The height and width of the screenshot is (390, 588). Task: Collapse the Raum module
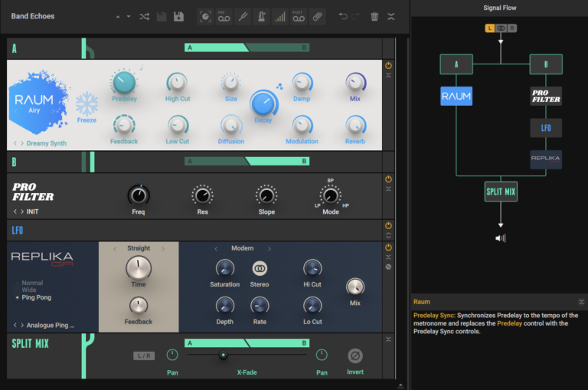point(388,75)
